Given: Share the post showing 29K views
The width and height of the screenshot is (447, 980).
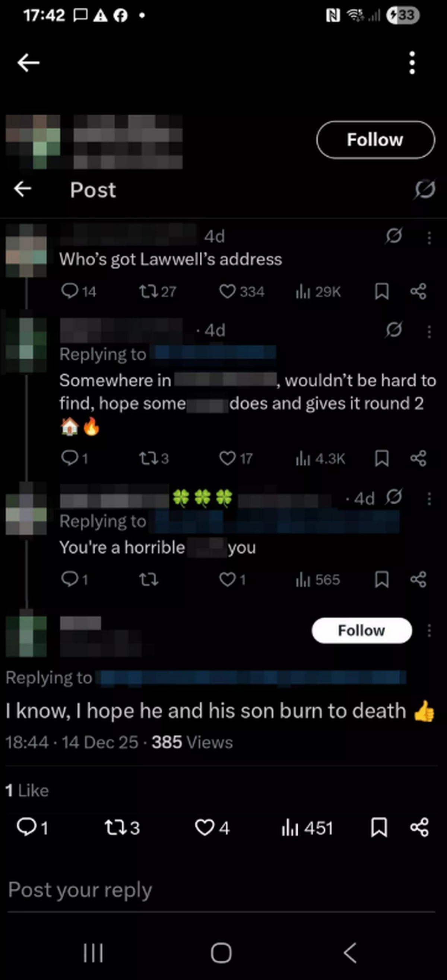Looking at the screenshot, I should [x=418, y=292].
